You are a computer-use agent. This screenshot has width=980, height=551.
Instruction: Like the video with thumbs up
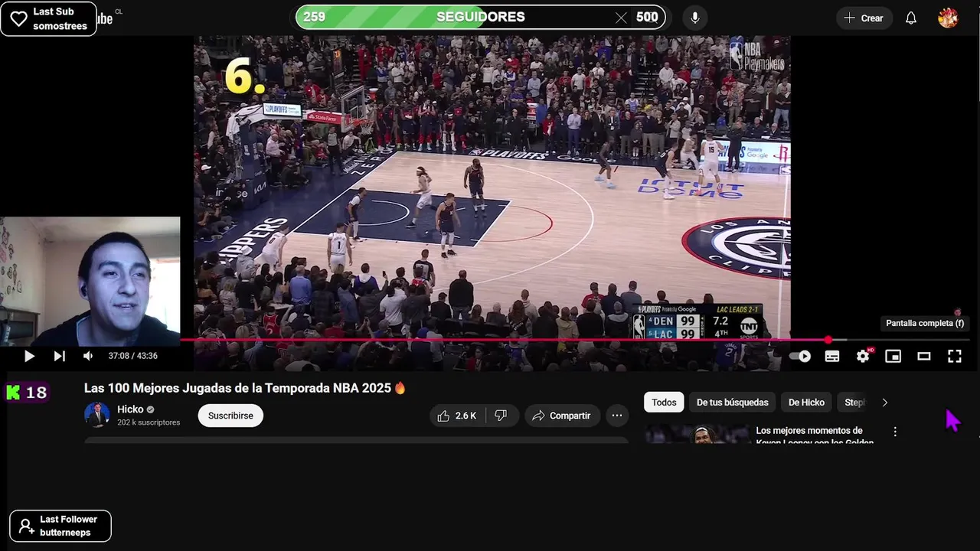[x=456, y=416]
